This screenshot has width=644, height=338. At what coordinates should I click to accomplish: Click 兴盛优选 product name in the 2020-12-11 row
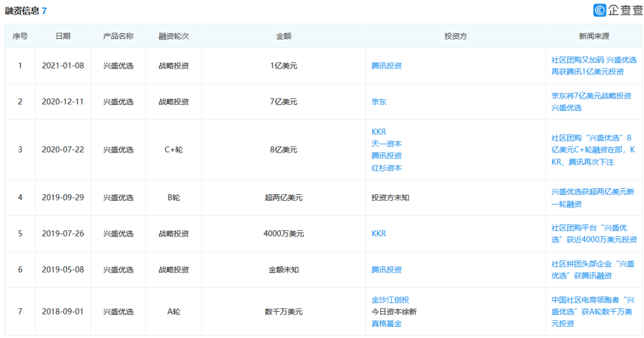click(118, 102)
